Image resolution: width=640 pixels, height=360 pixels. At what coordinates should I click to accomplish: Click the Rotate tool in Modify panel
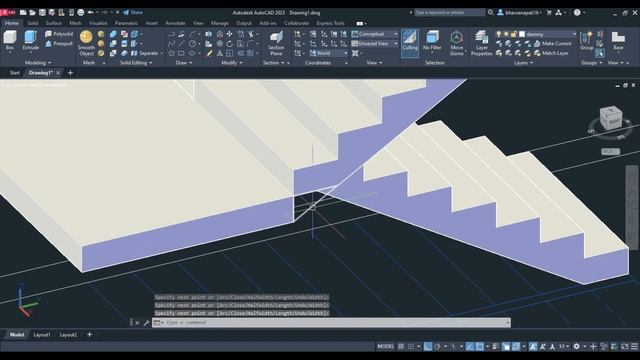coord(229,44)
